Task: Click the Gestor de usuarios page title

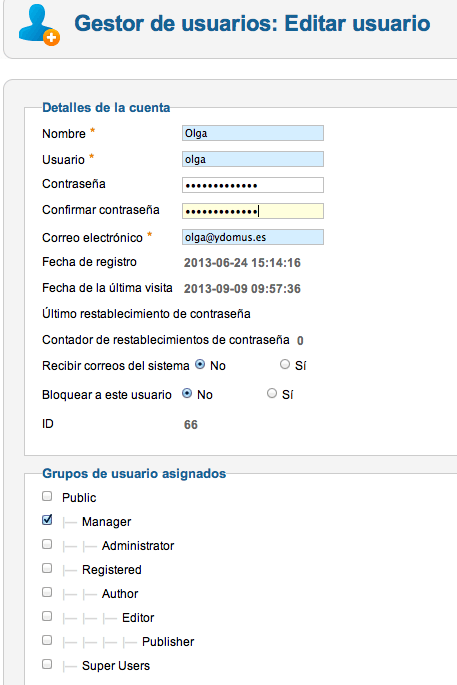Action: point(252,24)
